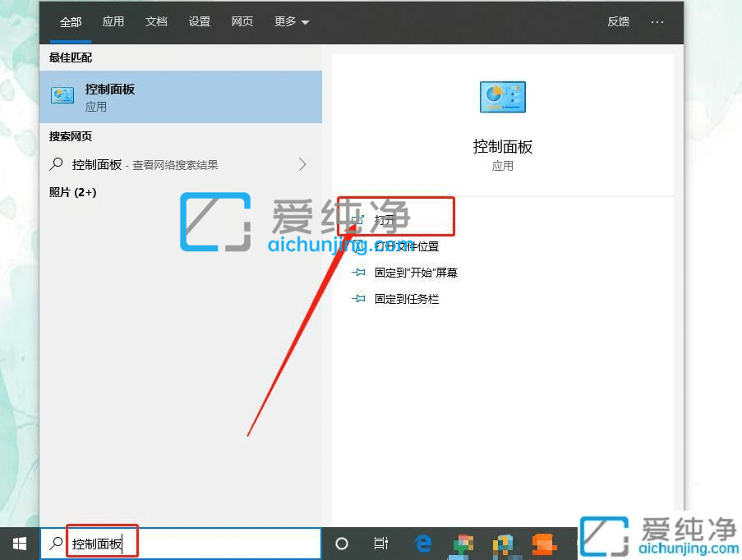Image resolution: width=742 pixels, height=560 pixels.
Task: Select the 控制面板 best match result
Action: point(181,97)
